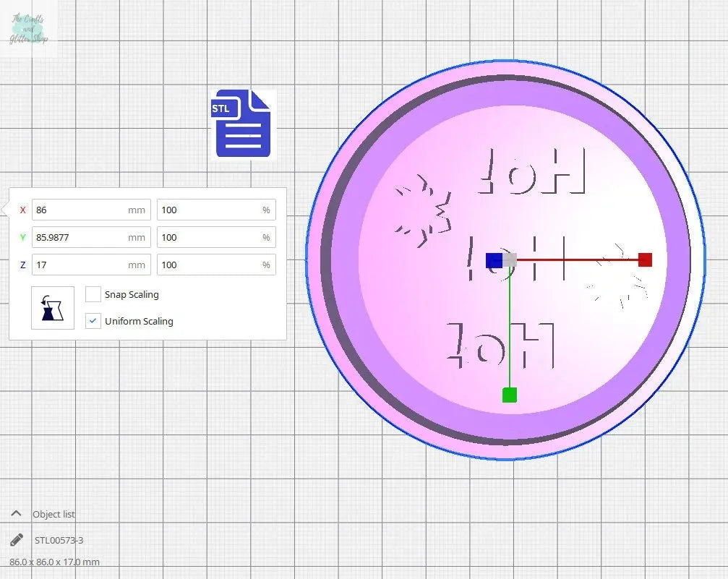Click the blue Z-axis scale handle
728x579 pixels.
click(494, 260)
